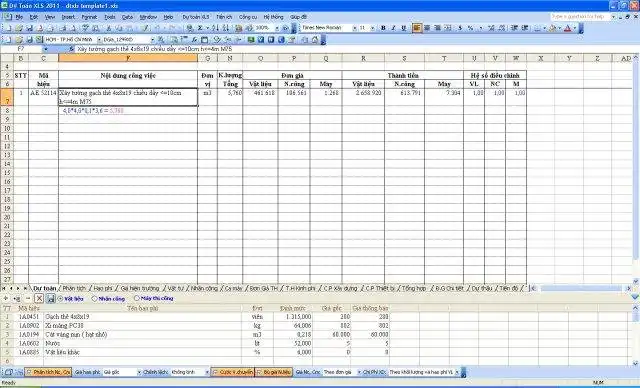Click the AutoSum sigma icon
Image resolution: width=640 pixels, height=388 pixels.
200,28
